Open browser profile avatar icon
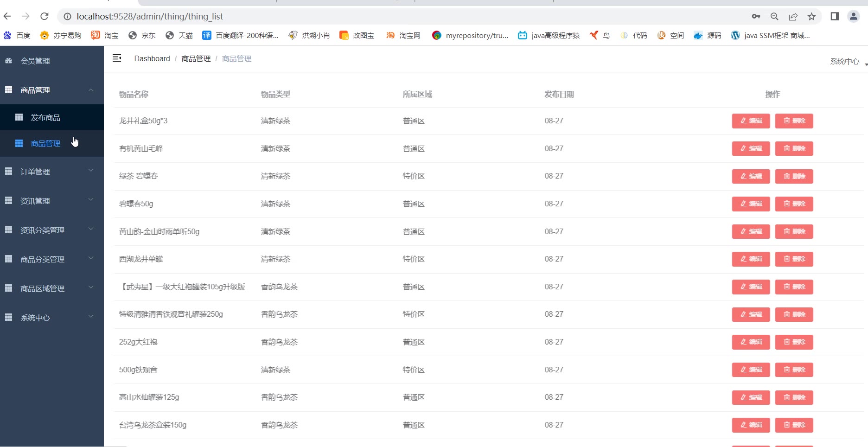The height and width of the screenshot is (447, 868). [853, 16]
